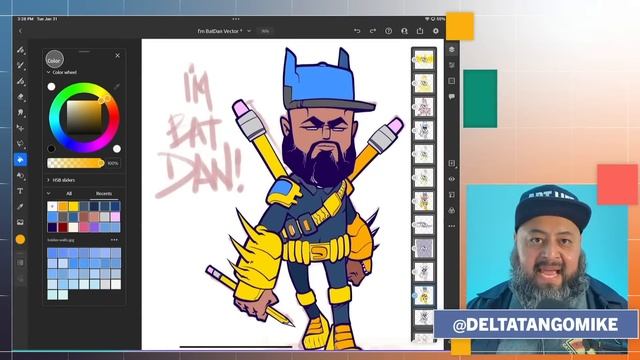Viewport: 640px width, 360px height.
Task: Select the orange swatch in Recents
Action: (x=63, y=207)
